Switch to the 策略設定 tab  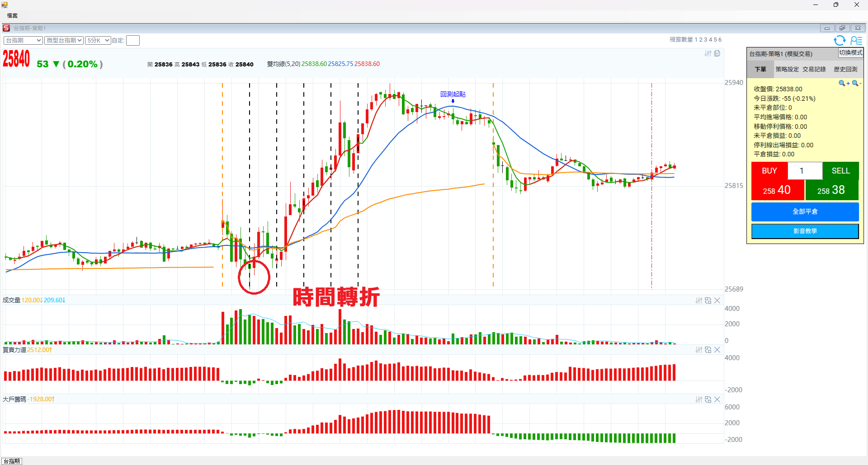click(787, 69)
